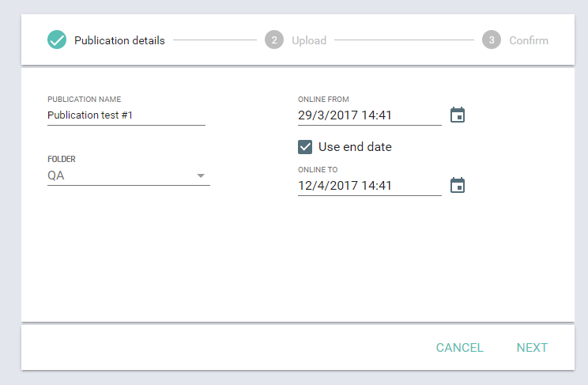This screenshot has width=588, height=385.
Task: Click the Use end date label text
Action: [x=355, y=147]
